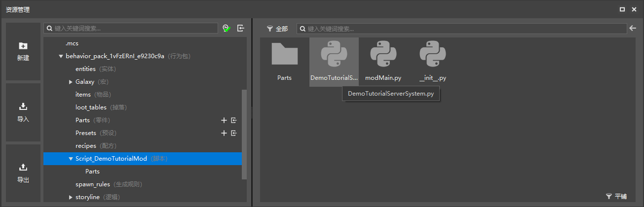Collapse the Script_DemoTutorialMod node

click(x=71, y=159)
